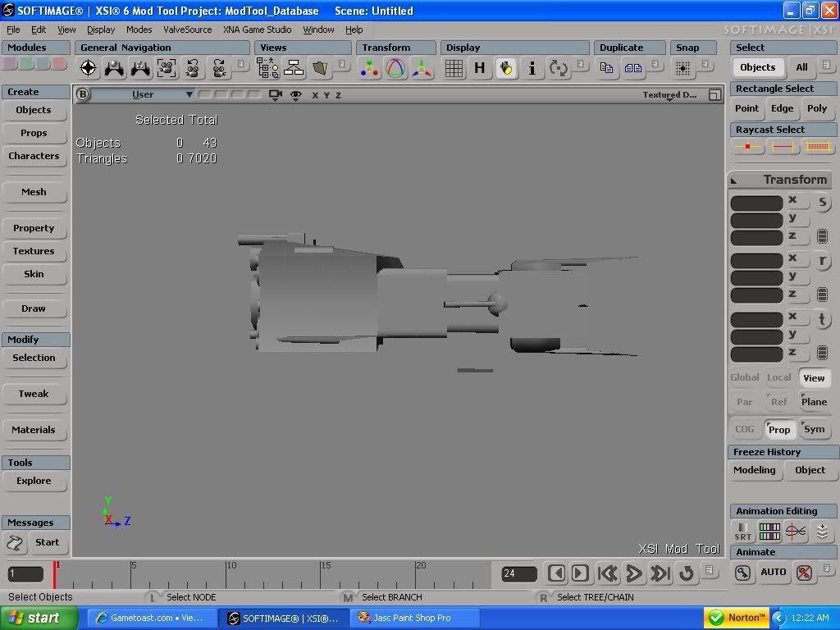The height and width of the screenshot is (630, 840).
Task: Select the rotate transform tool icon
Action: tap(396, 68)
